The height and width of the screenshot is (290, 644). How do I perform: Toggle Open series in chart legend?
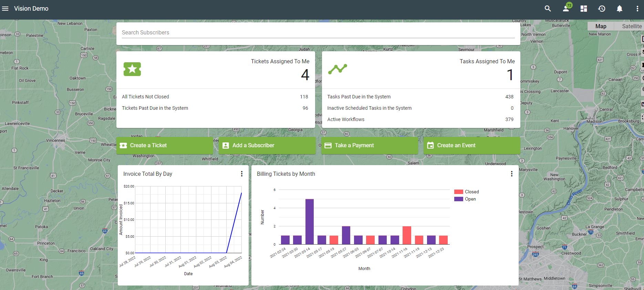click(465, 199)
